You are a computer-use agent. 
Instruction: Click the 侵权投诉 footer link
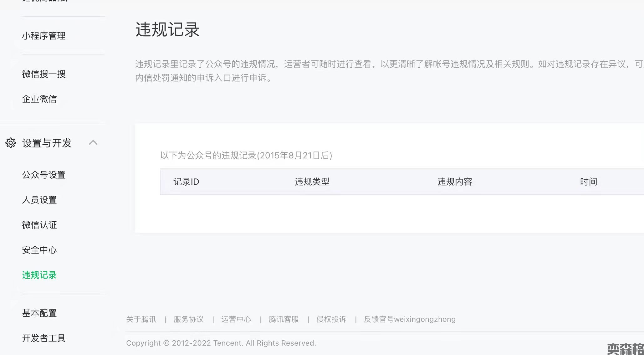[331, 319]
